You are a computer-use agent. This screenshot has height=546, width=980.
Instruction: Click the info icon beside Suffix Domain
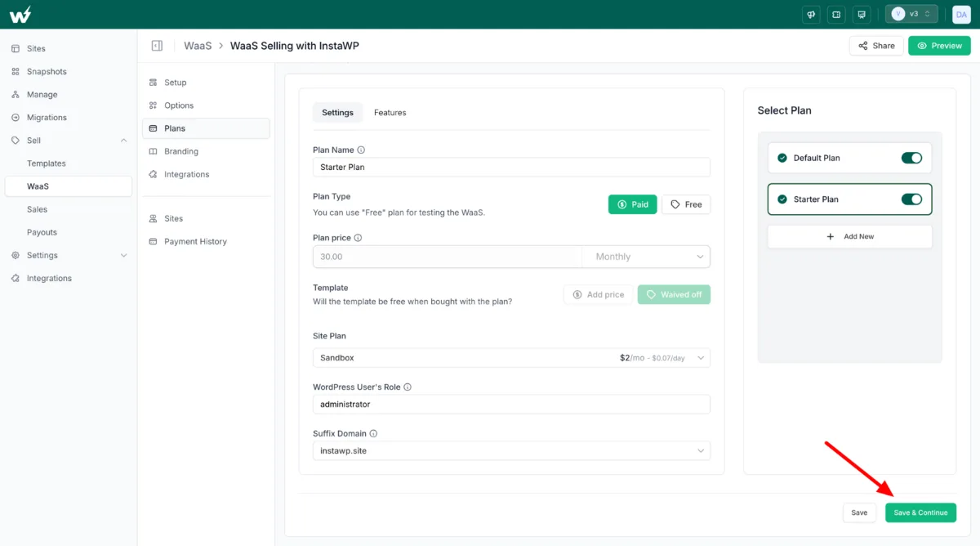coord(373,433)
